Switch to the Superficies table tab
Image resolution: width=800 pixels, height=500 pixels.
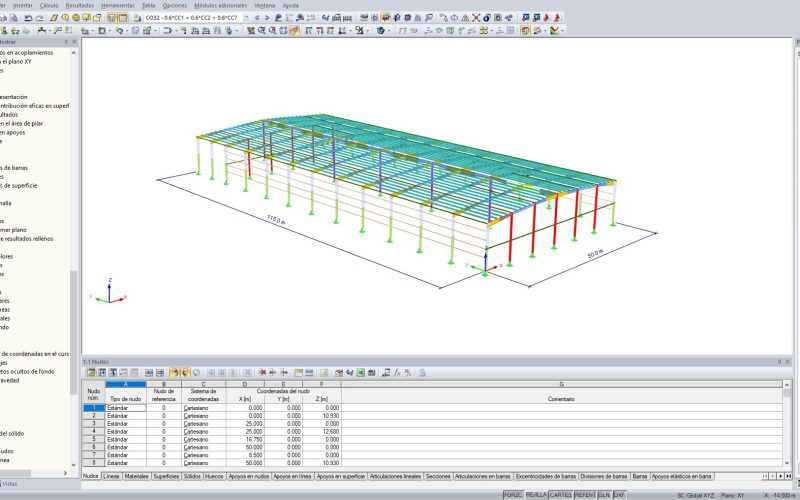click(166, 476)
